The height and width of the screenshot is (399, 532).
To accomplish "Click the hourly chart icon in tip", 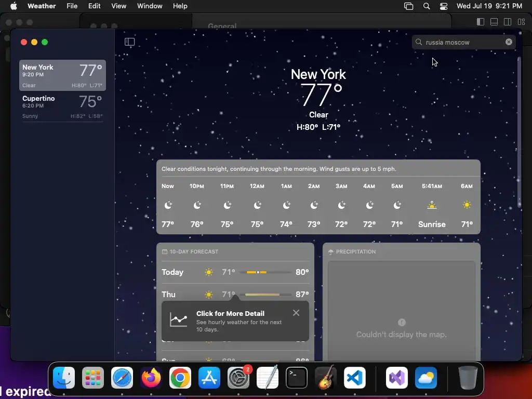I will click(x=179, y=320).
